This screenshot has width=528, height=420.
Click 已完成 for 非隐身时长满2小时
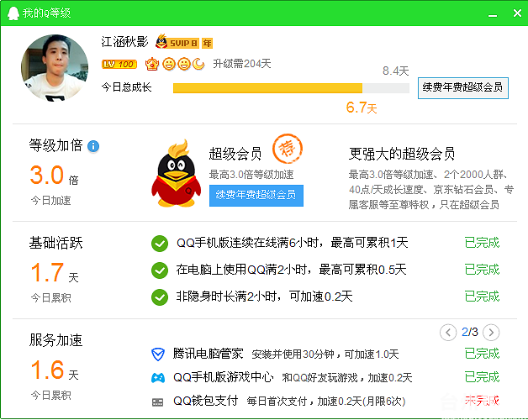click(x=482, y=297)
